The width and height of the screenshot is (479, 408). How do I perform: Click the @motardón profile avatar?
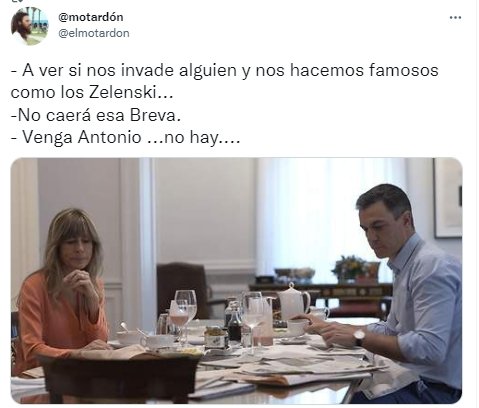[29, 25]
